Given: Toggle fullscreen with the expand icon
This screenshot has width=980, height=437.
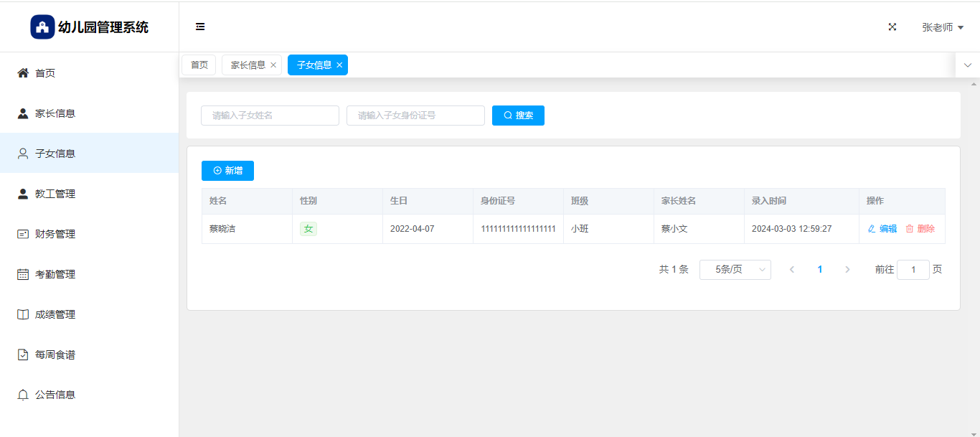Looking at the screenshot, I should click(x=892, y=27).
